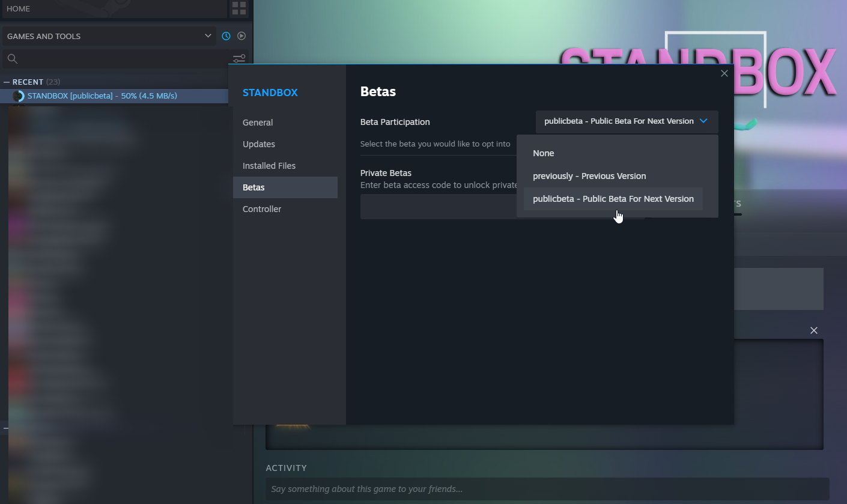Open the Beta Participation dropdown chevron
Viewport: 847px width, 504px height.
[x=703, y=121]
